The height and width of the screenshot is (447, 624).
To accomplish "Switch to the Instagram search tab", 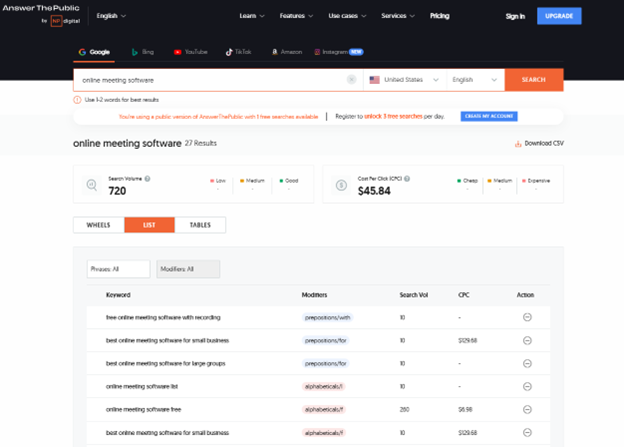I will (339, 52).
